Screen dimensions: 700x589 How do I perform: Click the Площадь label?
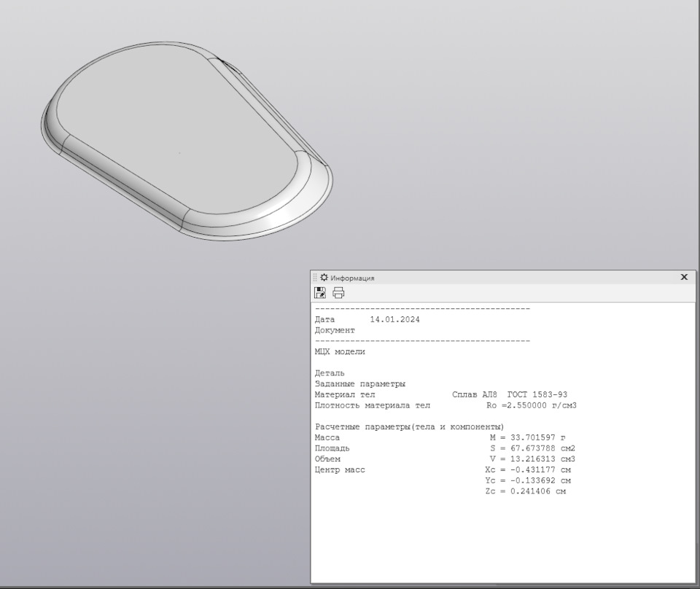(x=332, y=448)
